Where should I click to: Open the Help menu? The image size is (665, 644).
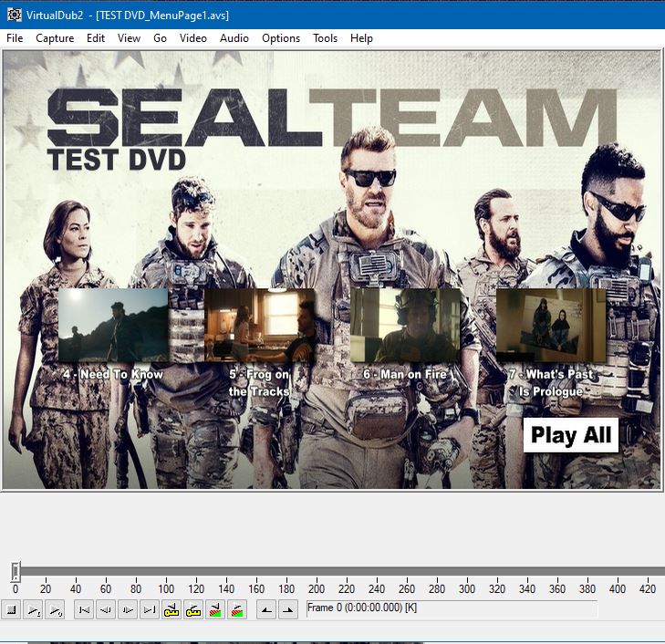(x=361, y=38)
